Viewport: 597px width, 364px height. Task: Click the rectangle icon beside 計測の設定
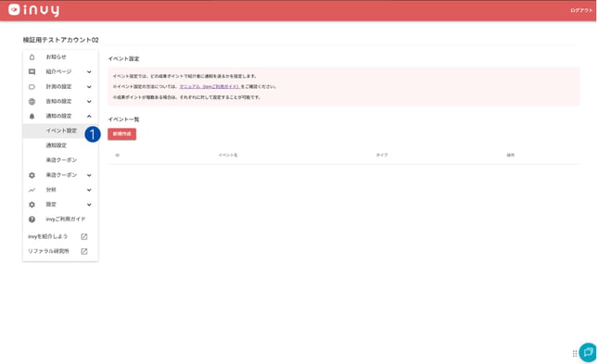[32, 87]
